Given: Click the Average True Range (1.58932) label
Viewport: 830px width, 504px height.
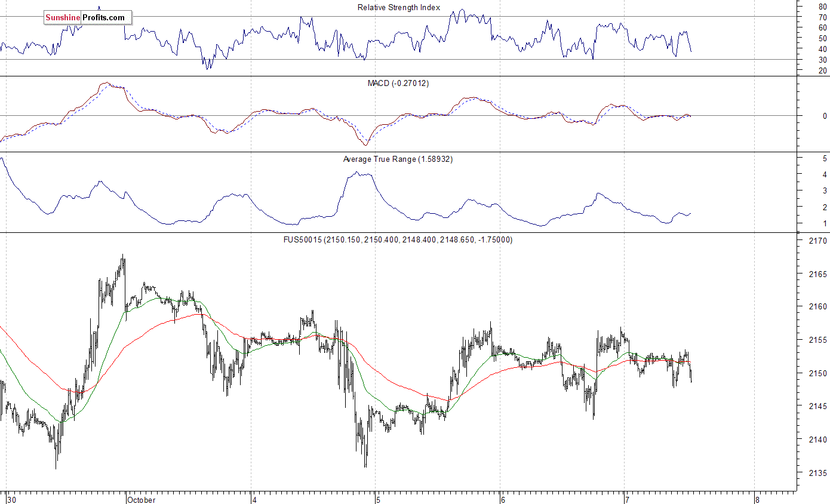Looking at the screenshot, I should tap(398, 159).
